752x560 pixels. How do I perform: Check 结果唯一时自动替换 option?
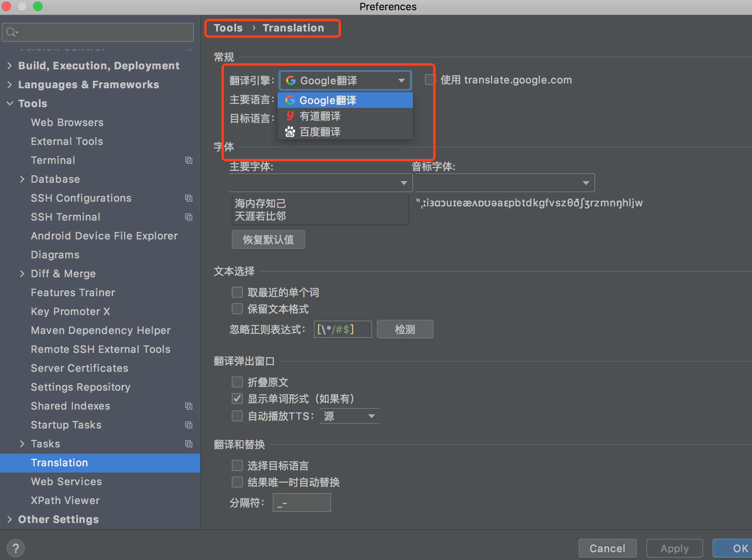tap(237, 482)
